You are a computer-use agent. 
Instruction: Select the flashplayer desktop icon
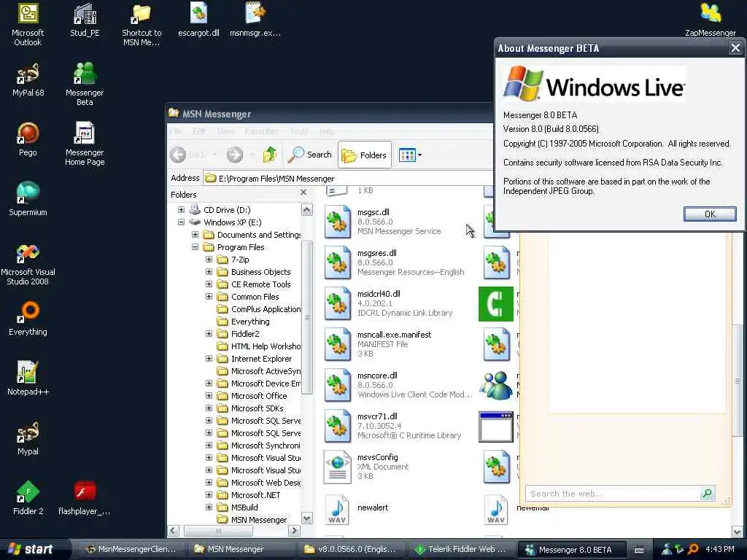85,492
